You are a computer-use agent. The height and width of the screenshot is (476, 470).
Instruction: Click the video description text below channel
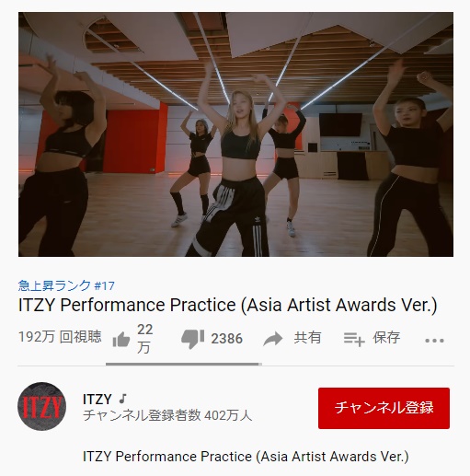click(246, 457)
